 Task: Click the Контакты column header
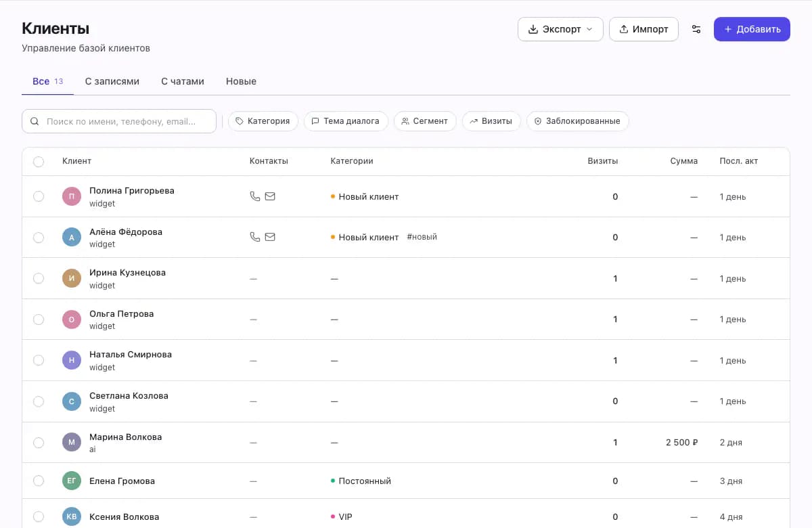269,161
